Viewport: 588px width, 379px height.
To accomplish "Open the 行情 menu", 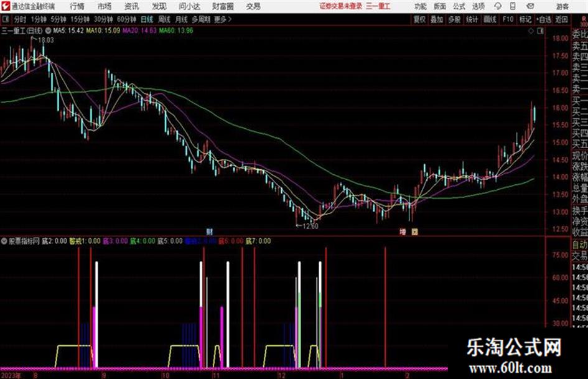I will [77, 6].
